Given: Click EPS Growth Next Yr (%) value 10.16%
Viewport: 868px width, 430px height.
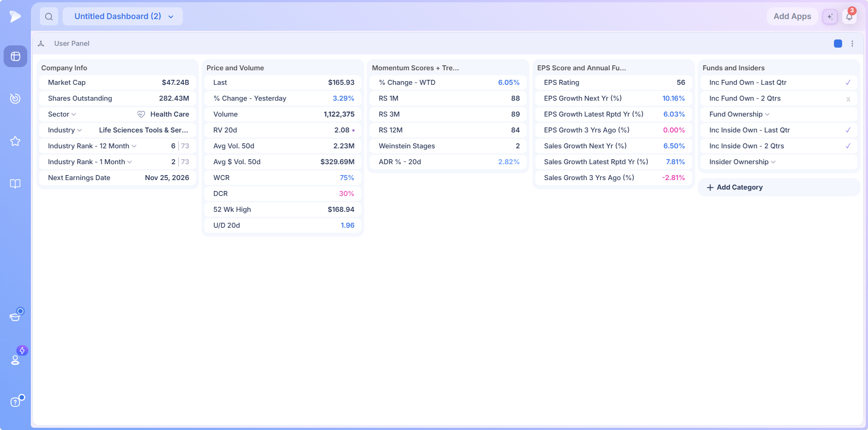Looking at the screenshot, I should (x=674, y=98).
